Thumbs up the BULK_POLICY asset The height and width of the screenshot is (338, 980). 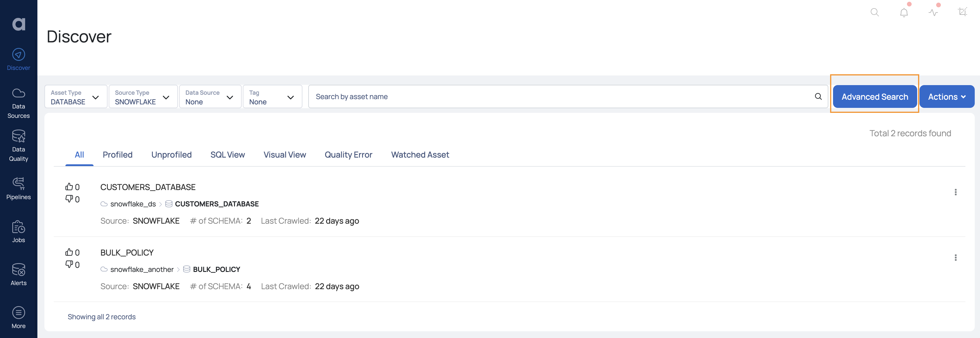coord(69,252)
